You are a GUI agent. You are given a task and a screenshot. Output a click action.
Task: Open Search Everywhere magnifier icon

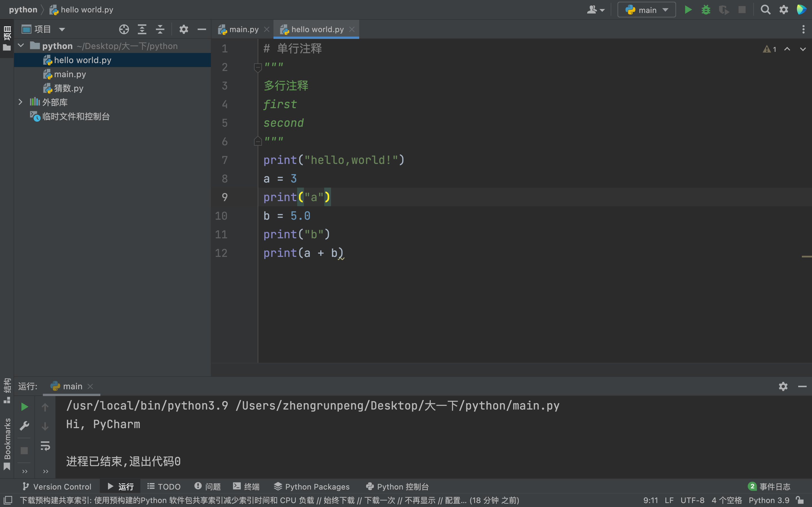point(765,10)
